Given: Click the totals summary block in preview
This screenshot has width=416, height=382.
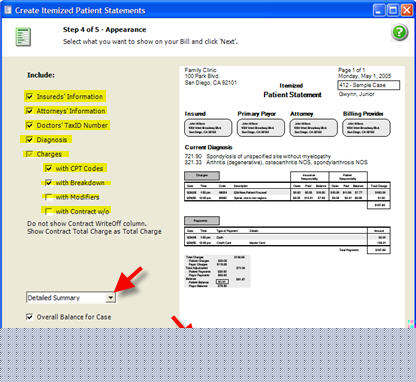Looking at the screenshot, I should (217, 271).
